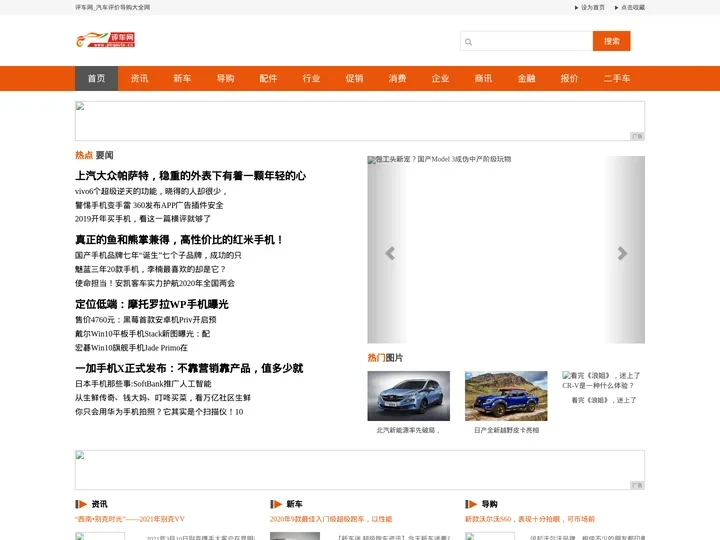720x540 pixels.
Task: Open article 宏碁Win10旗舰手机Jade Primo
Action: (x=131, y=348)
